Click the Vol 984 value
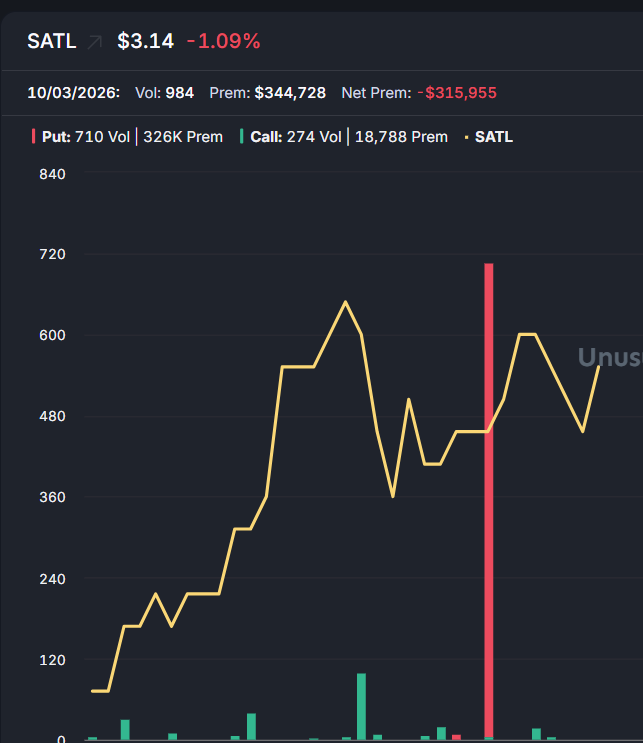The image size is (643, 743). pos(180,93)
